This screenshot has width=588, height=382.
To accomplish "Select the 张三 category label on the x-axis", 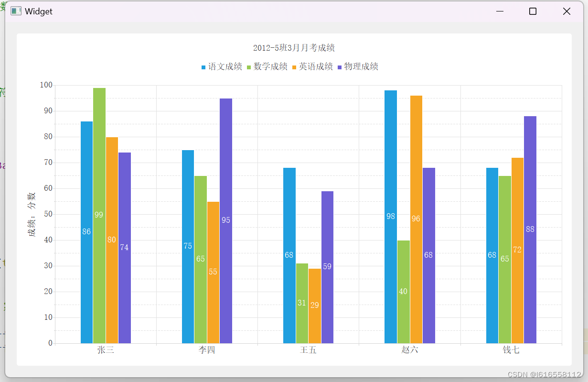I will click(105, 350).
